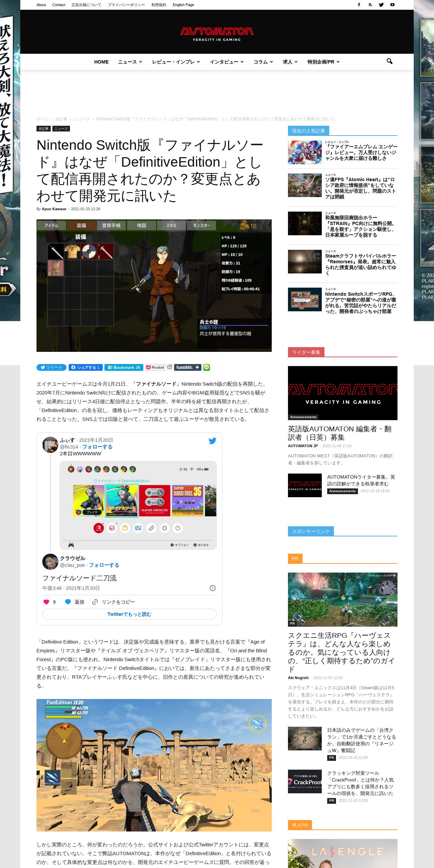Open the Twitter icon in the top bar
Viewport: 434px width, 868px height.
pos(381,5)
